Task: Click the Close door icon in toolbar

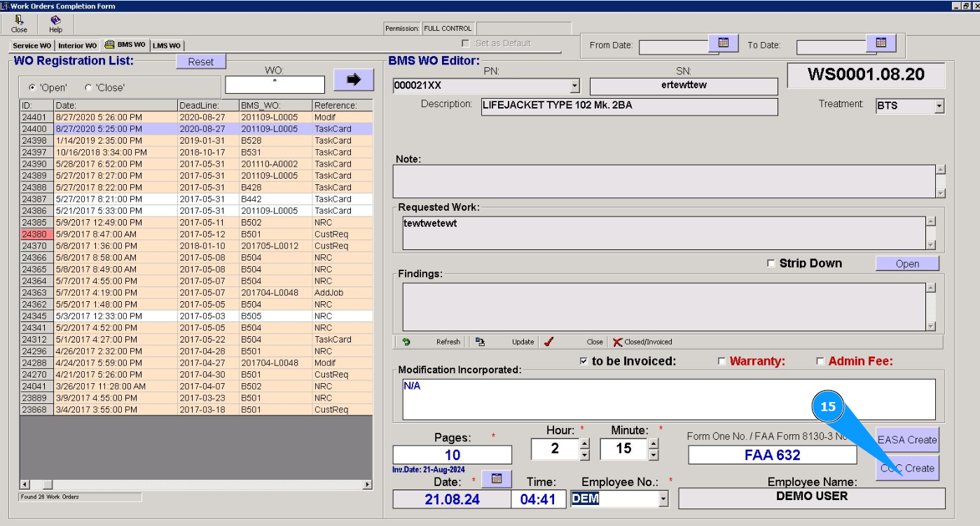Action: tap(19, 20)
